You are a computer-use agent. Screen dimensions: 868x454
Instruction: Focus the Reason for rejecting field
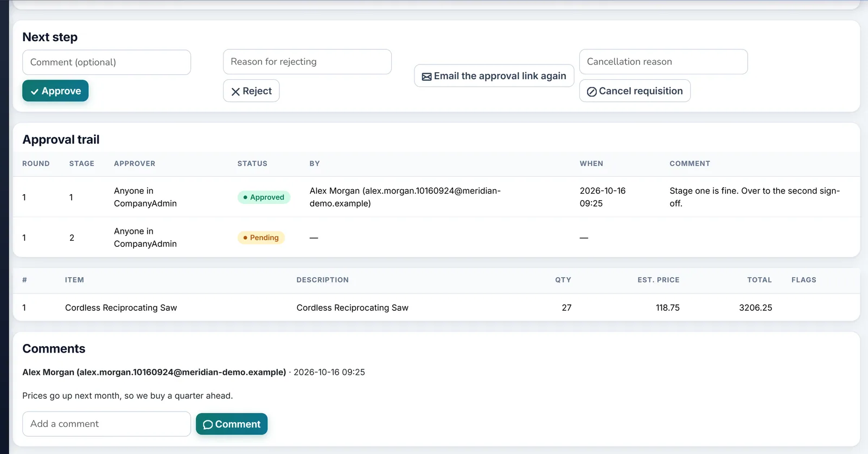307,62
